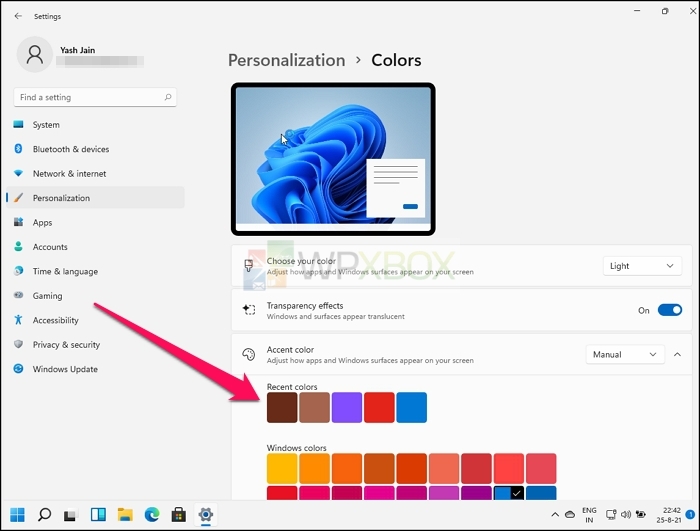The image size is (700, 531).
Task: Pick the checked blue Windows color
Action: [508, 493]
